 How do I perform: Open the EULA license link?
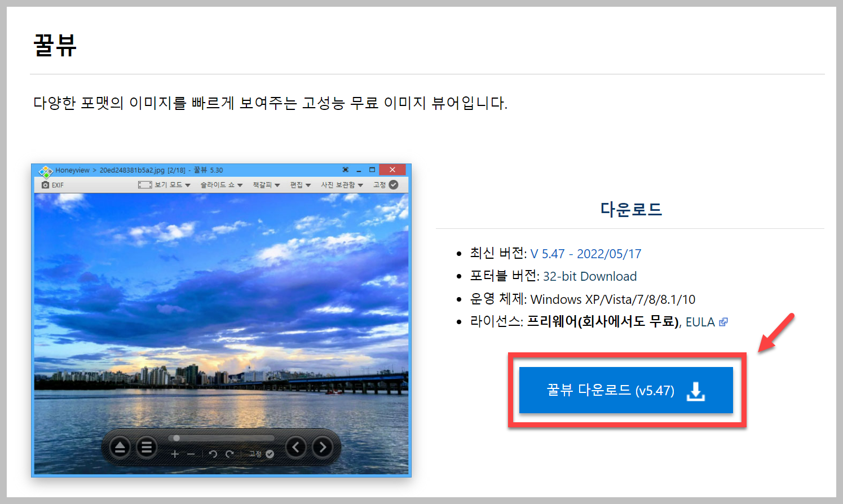coord(700,322)
